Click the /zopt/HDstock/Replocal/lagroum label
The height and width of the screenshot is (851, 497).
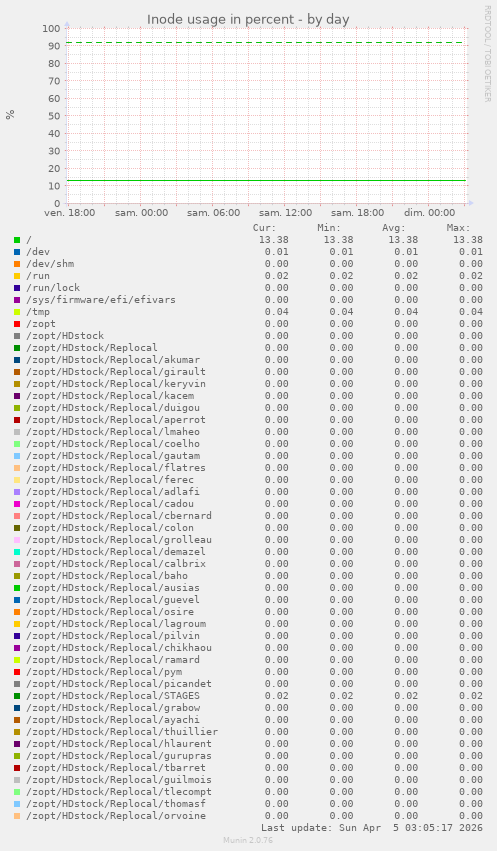pos(116,624)
